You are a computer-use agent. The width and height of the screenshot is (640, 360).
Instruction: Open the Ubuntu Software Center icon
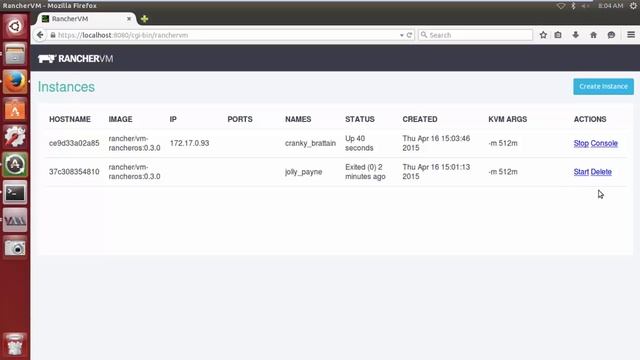pos(15,109)
